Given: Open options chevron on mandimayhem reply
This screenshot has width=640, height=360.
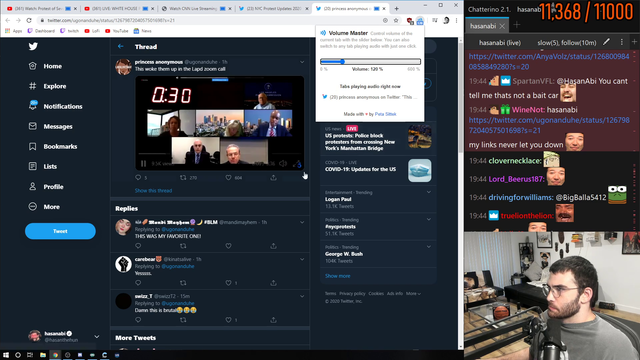Looking at the screenshot, I should (302, 222).
